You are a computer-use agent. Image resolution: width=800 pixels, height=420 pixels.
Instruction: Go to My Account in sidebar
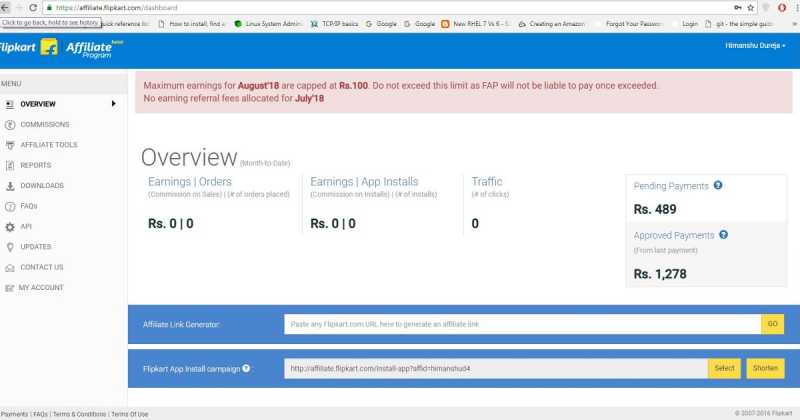(40, 288)
